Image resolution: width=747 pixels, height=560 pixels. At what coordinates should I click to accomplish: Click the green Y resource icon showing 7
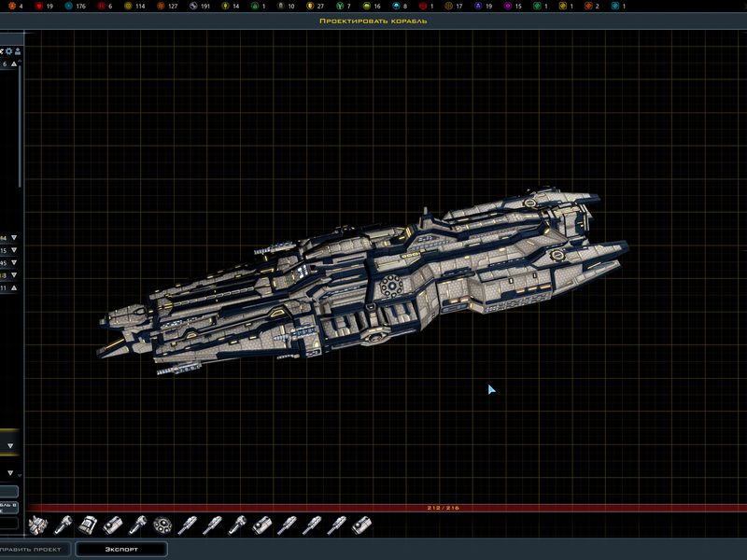[x=340, y=7]
